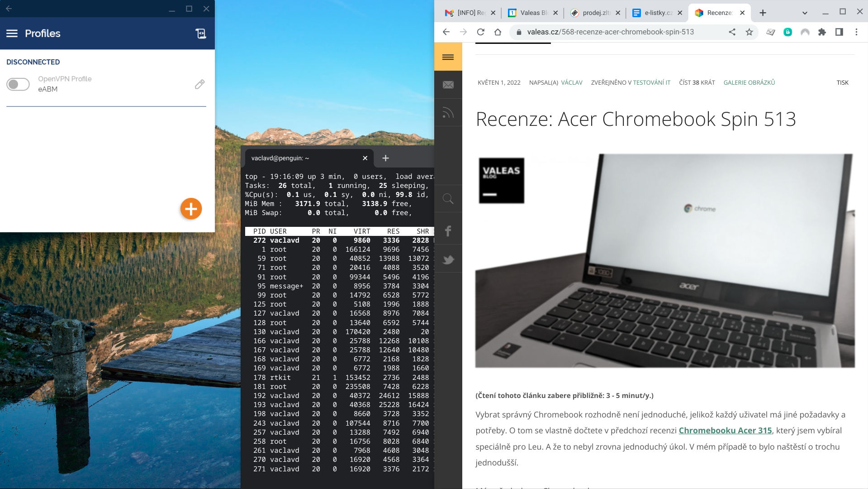Close the Recenze browser tab
Image resolution: width=868 pixels, height=489 pixels.
click(742, 13)
